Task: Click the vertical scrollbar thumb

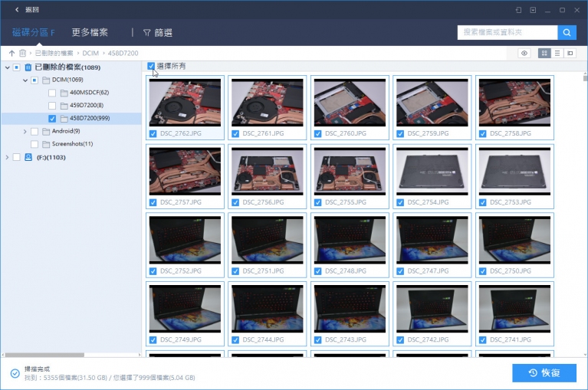Action: [x=585, y=78]
